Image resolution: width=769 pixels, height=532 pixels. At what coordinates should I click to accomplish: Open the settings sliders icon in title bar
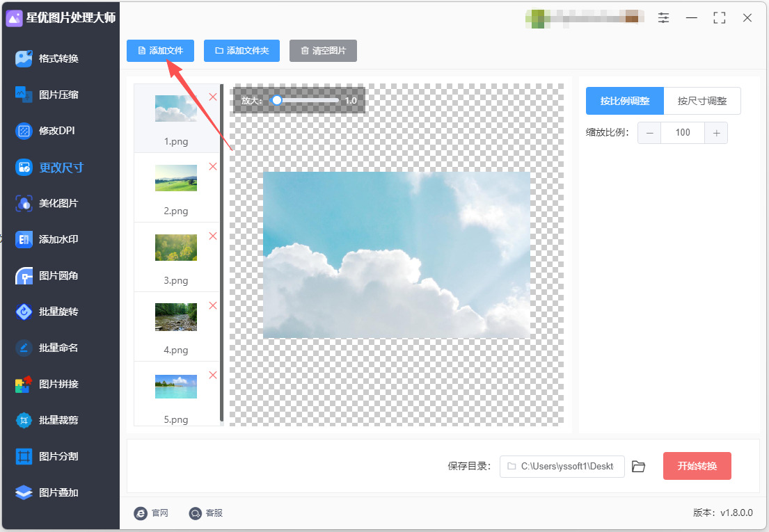pyautogui.click(x=663, y=18)
